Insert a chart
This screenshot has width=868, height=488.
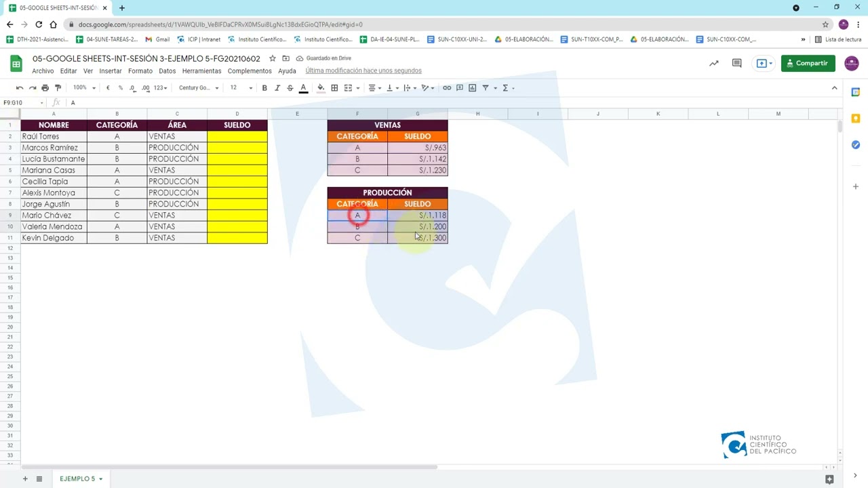pos(473,88)
